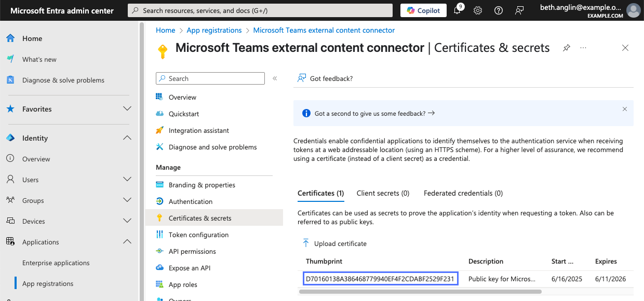Open the help question mark icon
The width and height of the screenshot is (644, 301).
coord(498,10)
